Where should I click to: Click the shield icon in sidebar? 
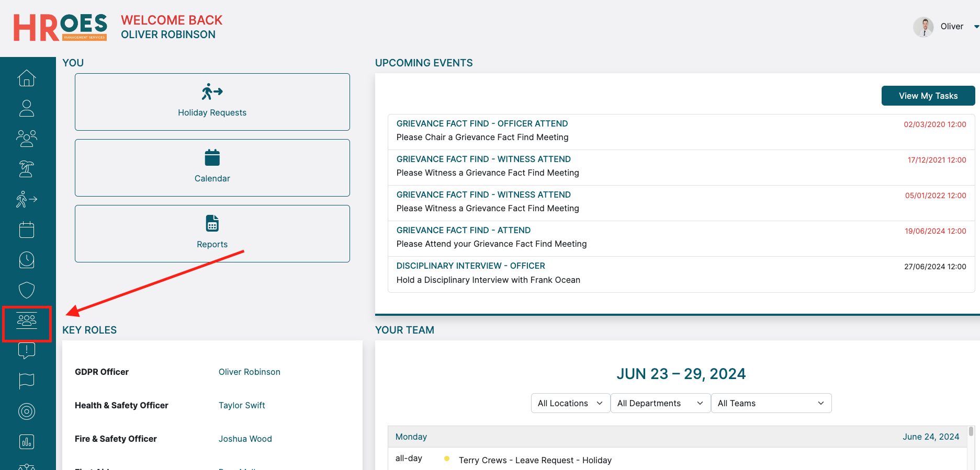27,290
